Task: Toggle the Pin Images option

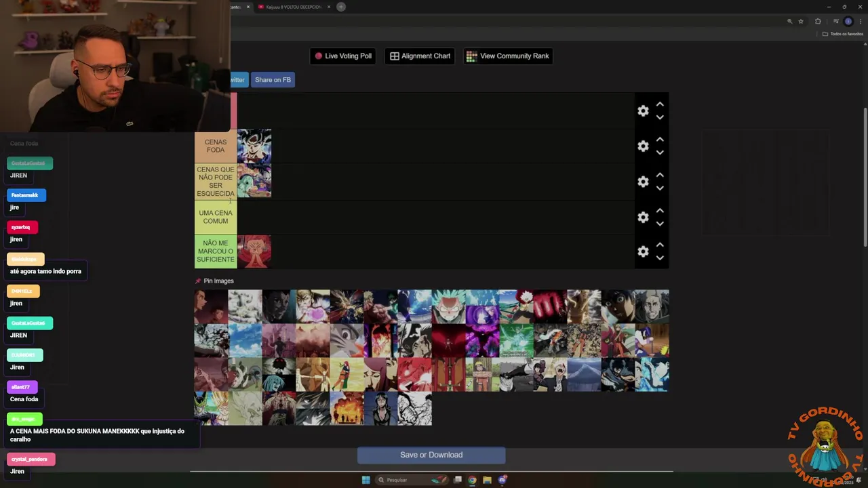Action: [x=214, y=281]
